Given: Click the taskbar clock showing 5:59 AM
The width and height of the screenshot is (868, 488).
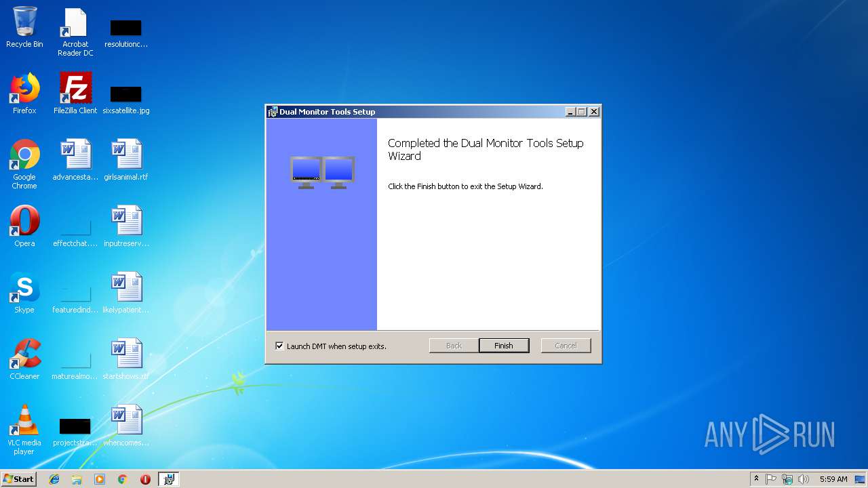Looking at the screenshot, I should coord(833,479).
